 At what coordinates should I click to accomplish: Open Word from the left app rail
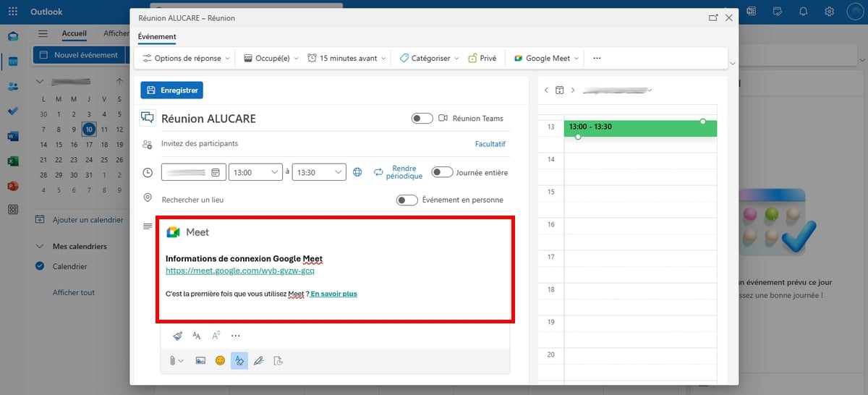click(12, 136)
